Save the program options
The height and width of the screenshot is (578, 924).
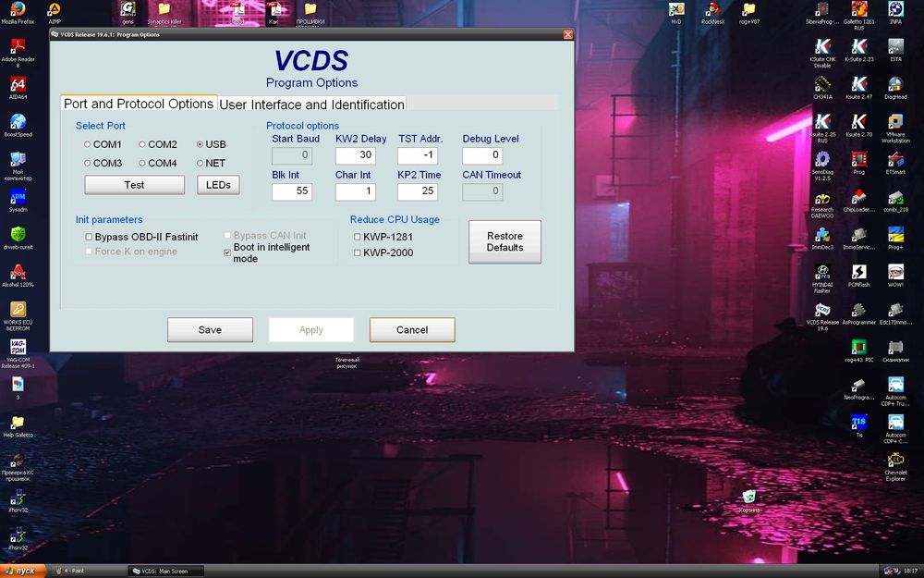(x=210, y=330)
